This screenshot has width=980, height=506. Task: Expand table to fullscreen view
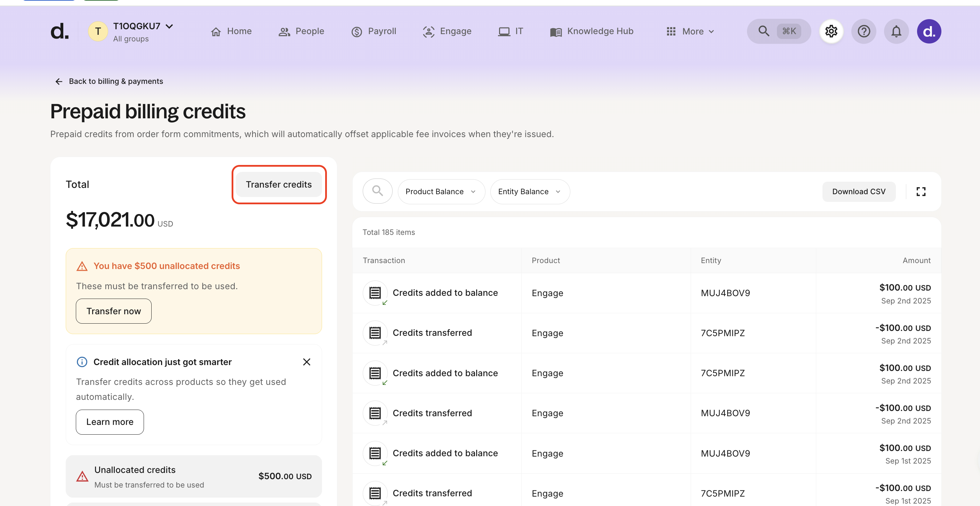point(921,191)
